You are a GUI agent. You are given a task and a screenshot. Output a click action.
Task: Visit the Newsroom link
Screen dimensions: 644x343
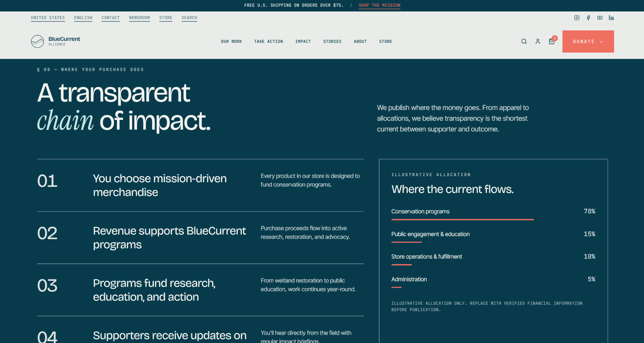(x=140, y=18)
